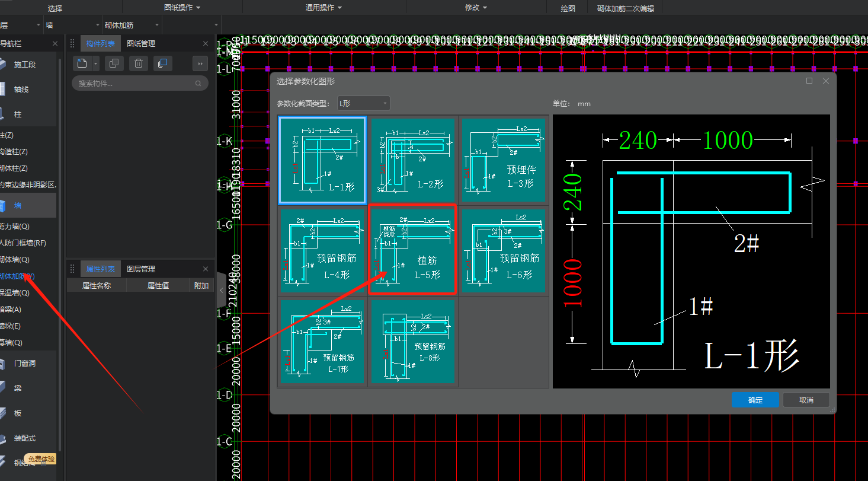Open the 墙 category dropdown

[73, 25]
